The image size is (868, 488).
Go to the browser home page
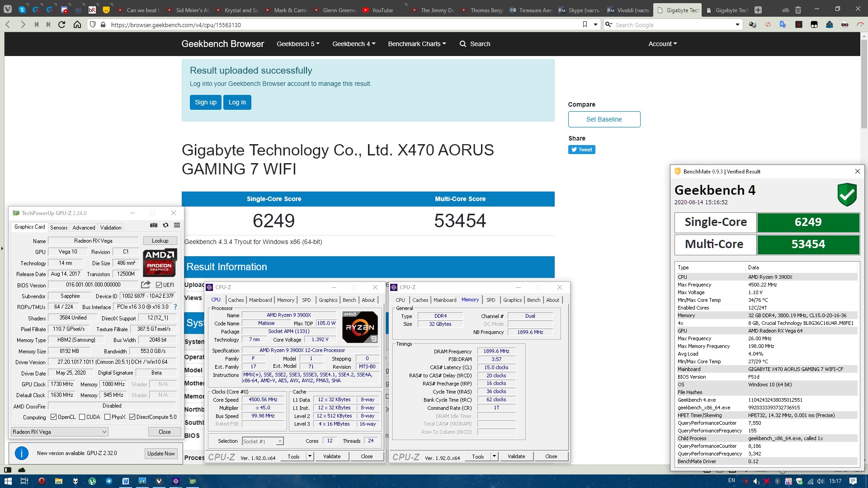tap(77, 25)
